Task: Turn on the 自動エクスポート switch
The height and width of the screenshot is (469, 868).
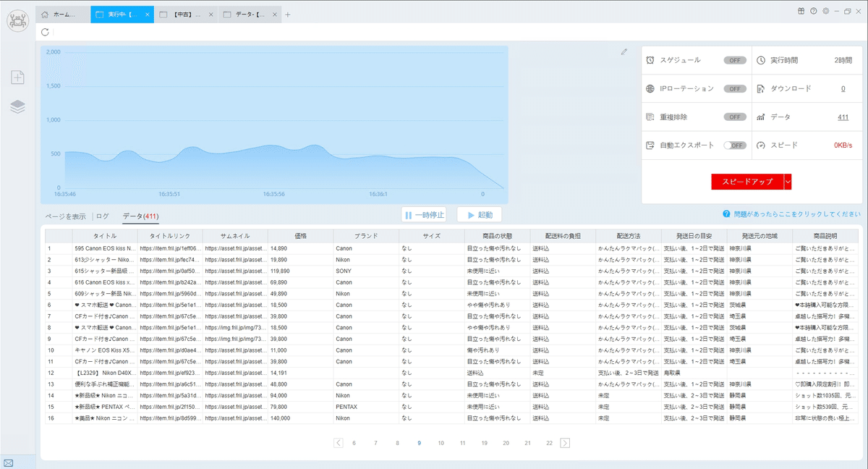Action: click(735, 145)
